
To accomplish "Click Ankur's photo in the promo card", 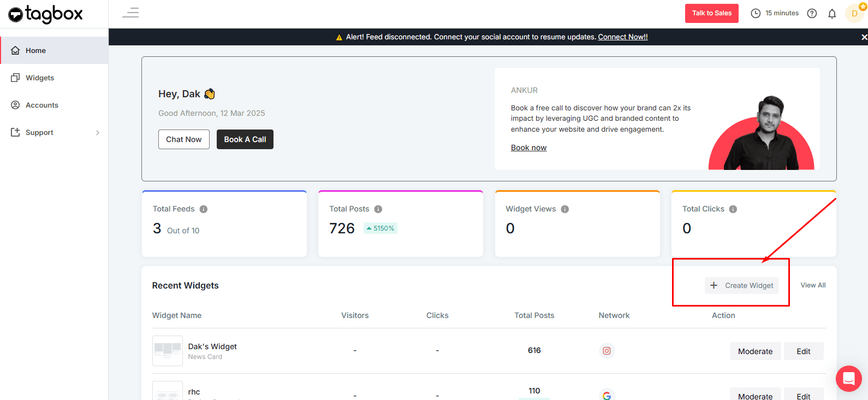I will click(x=762, y=133).
